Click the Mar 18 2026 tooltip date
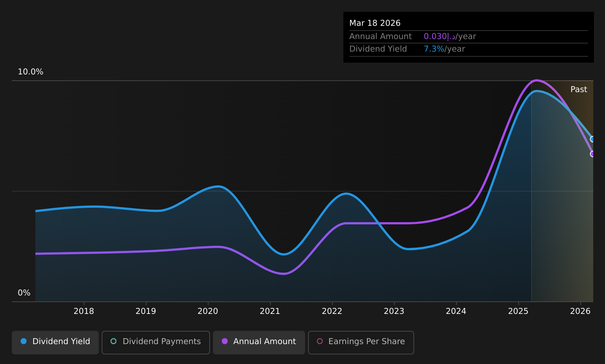The height and width of the screenshot is (364, 605). (375, 23)
